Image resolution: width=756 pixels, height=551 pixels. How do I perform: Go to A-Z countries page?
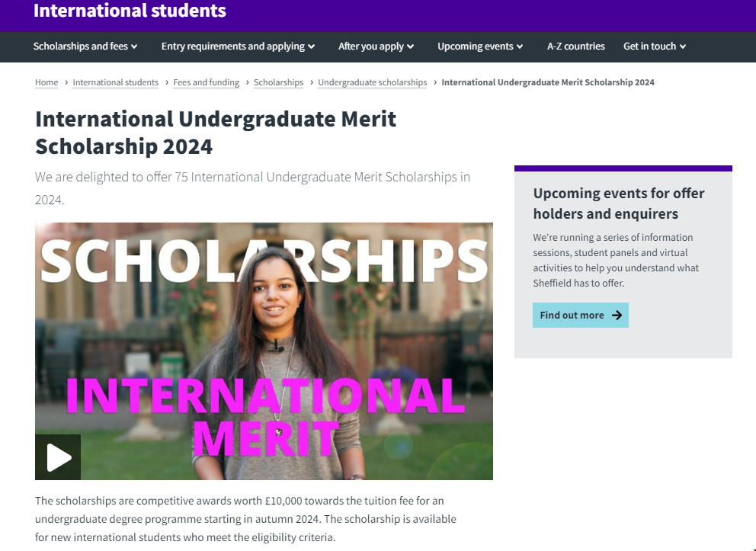575,46
